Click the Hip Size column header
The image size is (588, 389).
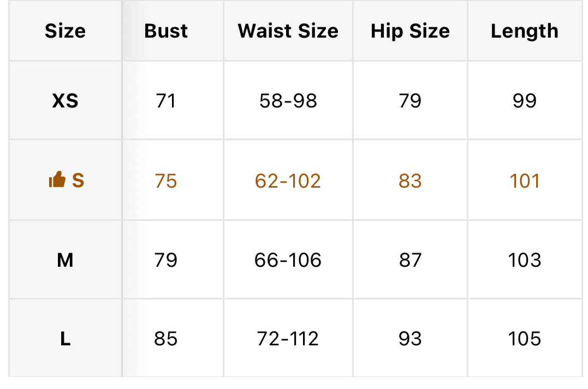410,31
